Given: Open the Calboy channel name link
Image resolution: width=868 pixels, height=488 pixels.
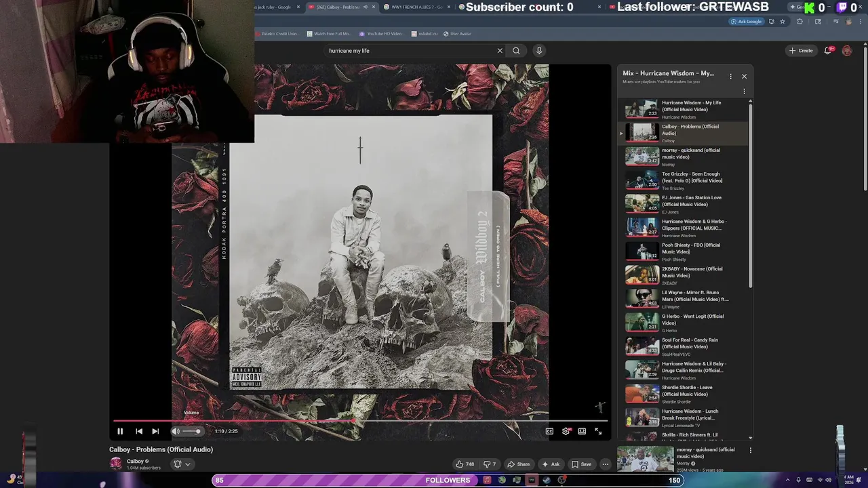Looking at the screenshot, I should 135,462.
